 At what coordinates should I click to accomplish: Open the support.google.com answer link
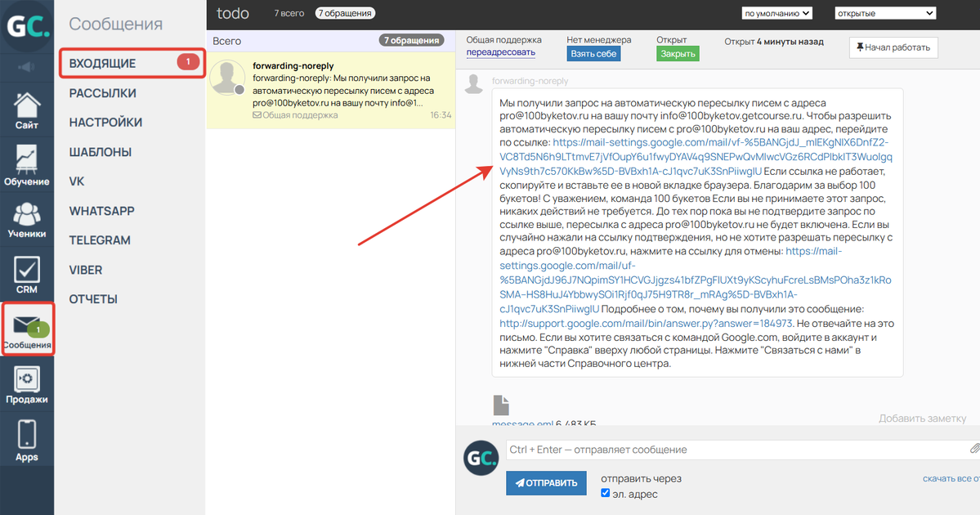[646, 324]
